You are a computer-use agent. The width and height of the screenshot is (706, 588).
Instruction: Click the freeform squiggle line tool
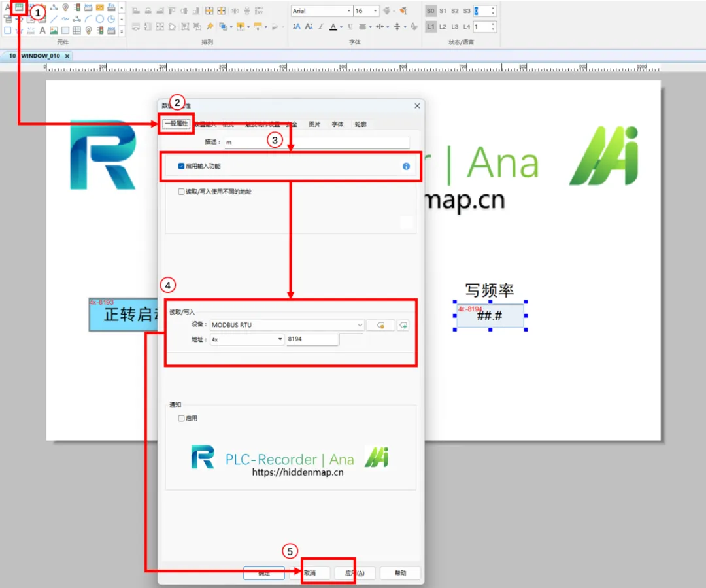click(x=65, y=19)
